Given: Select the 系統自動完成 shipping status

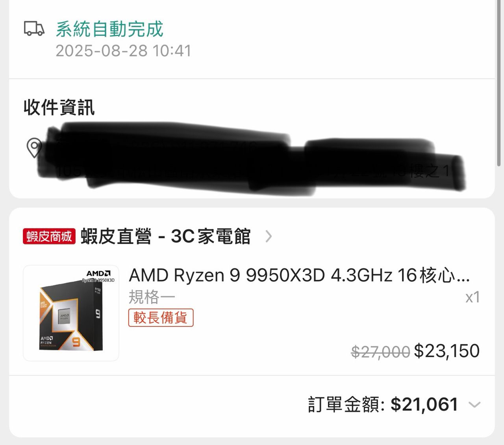Looking at the screenshot, I should (109, 29).
